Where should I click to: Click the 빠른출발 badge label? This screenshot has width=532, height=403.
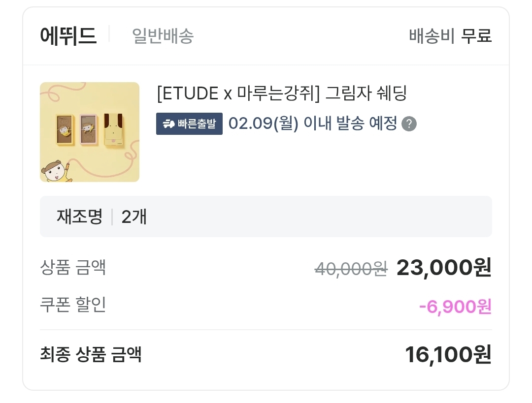tap(197, 124)
